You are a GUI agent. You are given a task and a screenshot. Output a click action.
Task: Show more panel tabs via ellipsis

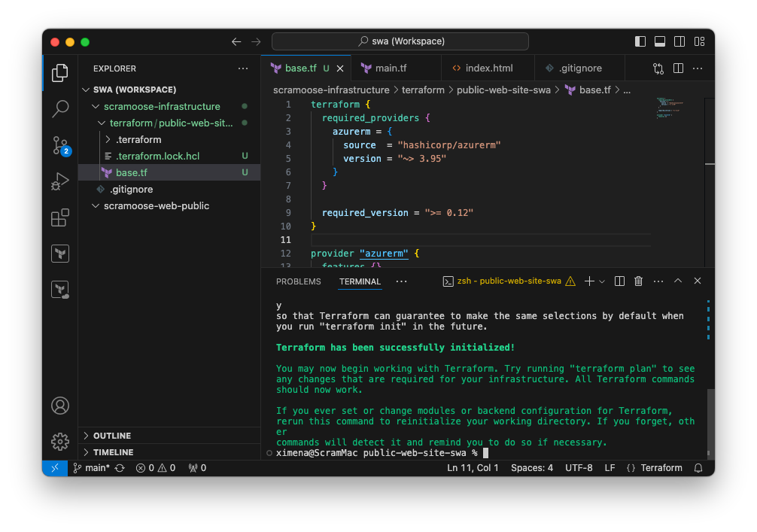(x=401, y=281)
